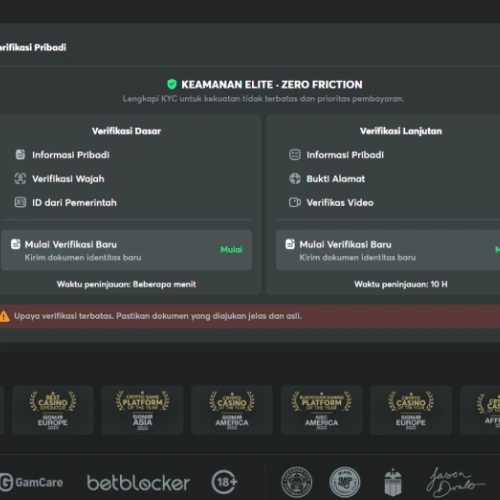The width and height of the screenshot is (500, 500).
Task: Click the Bukti Alamat globe icon
Action: [x=295, y=179]
